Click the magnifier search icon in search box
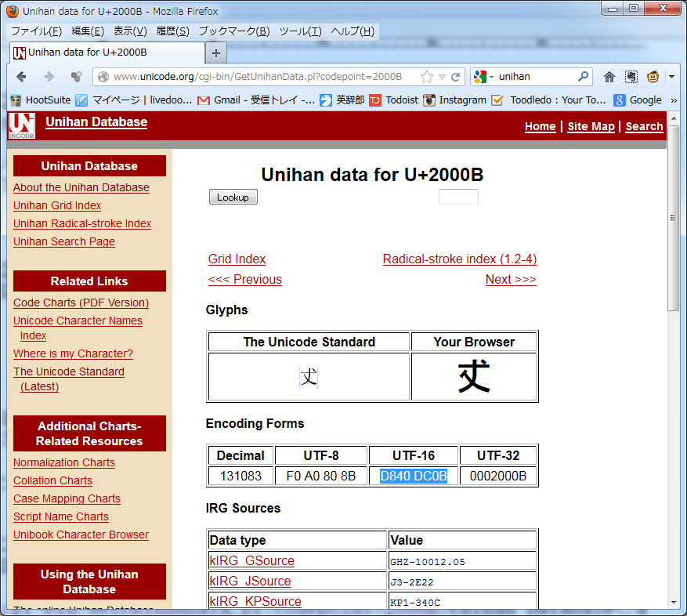Viewport: 687px width, 616px height. [583, 77]
